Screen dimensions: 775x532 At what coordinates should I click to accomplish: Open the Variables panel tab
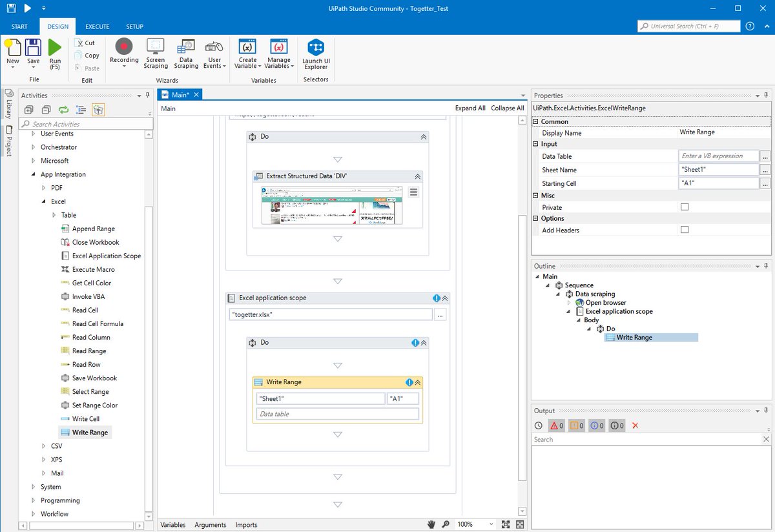pos(173,525)
